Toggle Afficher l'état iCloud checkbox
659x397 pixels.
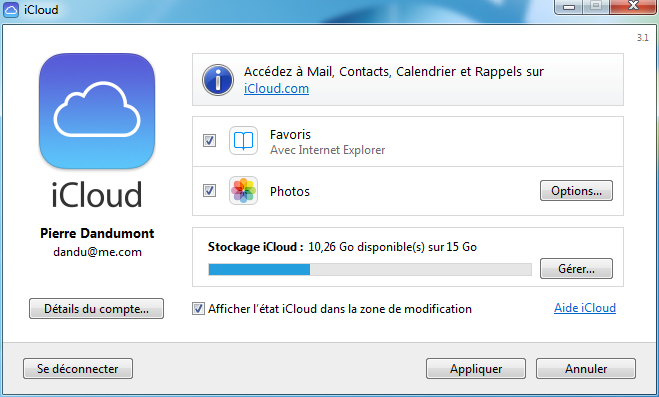[198, 309]
